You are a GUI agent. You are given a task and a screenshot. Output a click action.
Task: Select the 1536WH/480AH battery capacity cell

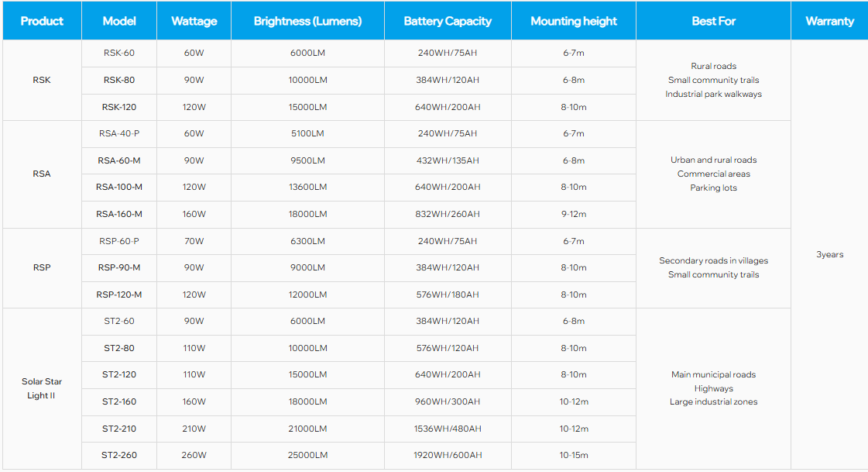pos(448,429)
